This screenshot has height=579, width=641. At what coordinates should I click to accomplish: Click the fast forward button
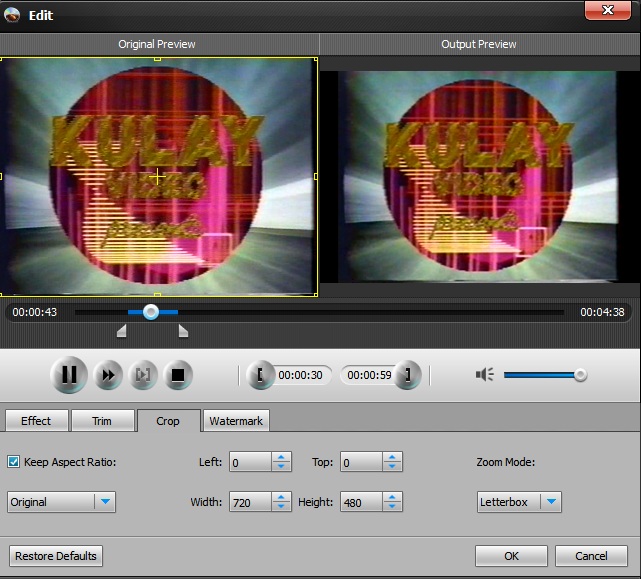click(108, 375)
